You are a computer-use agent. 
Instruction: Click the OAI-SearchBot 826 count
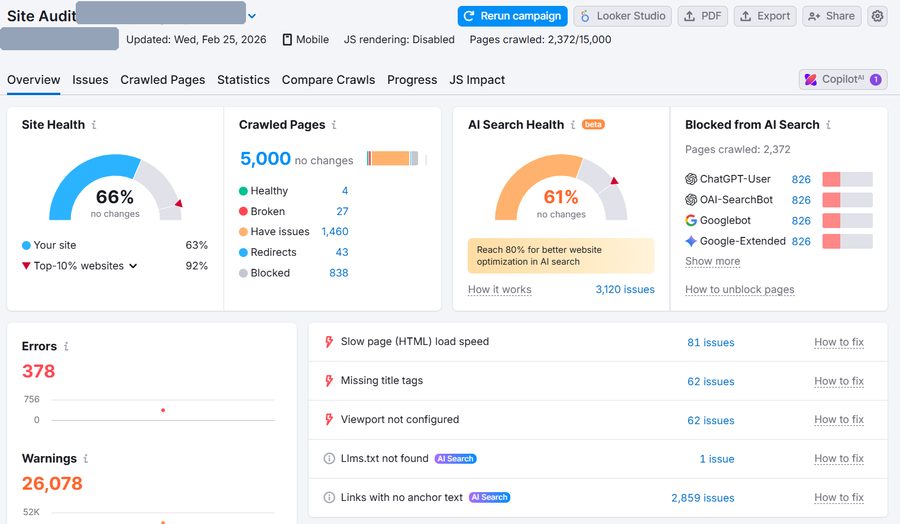point(801,200)
